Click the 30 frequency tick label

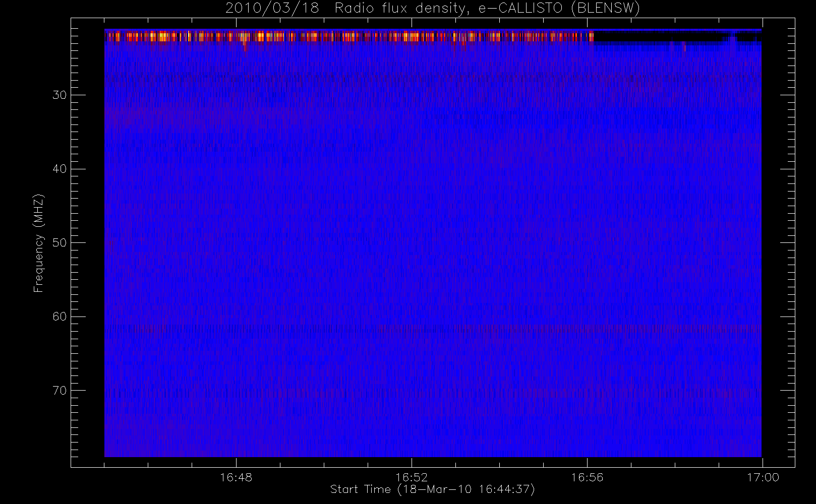(59, 95)
